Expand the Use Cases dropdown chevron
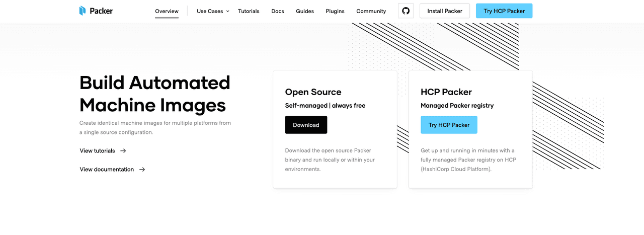The width and height of the screenshot is (644, 235). coord(227,11)
